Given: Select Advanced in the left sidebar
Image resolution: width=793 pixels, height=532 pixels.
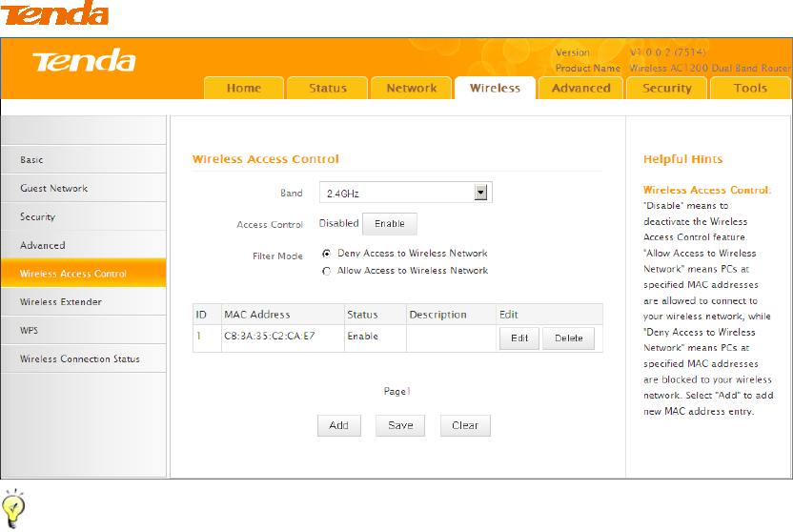Looking at the screenshot, I should click(84, 245).
